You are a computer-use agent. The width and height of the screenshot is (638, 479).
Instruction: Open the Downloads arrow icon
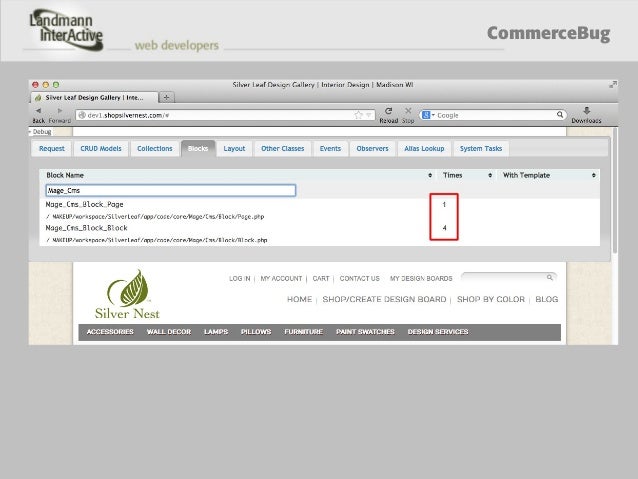[586, 110]
